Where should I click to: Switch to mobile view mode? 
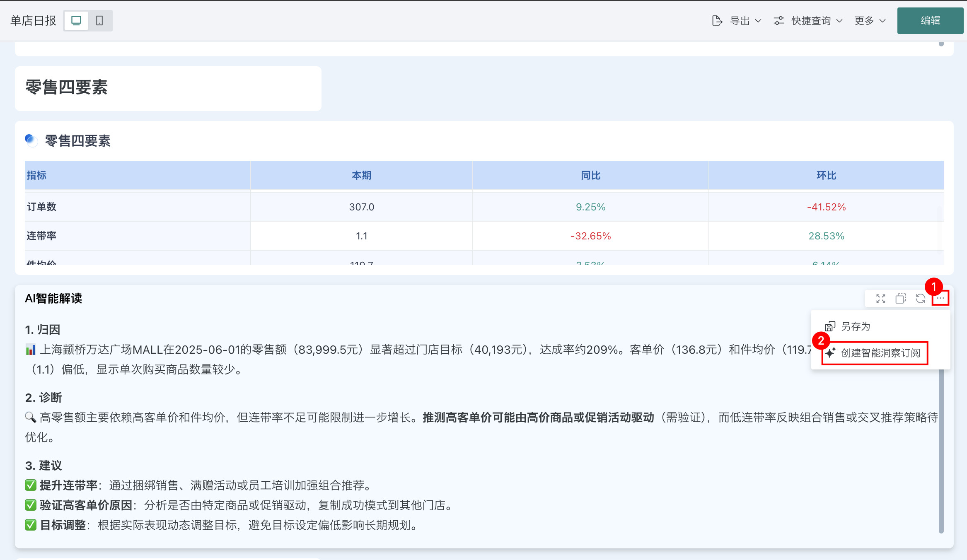click(x=99, y=21)
